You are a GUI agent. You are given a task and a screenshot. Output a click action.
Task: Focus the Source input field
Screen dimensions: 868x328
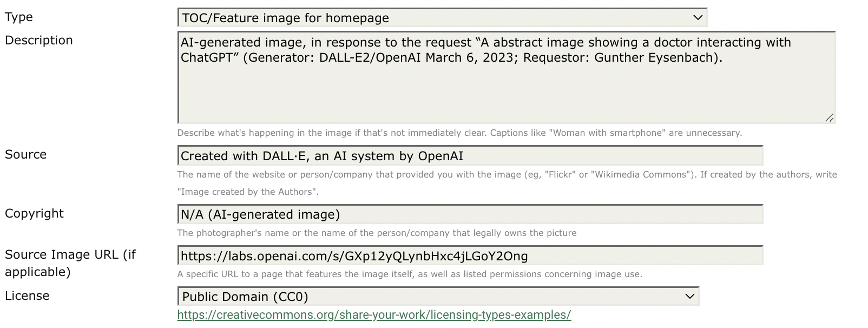point(470,156)
